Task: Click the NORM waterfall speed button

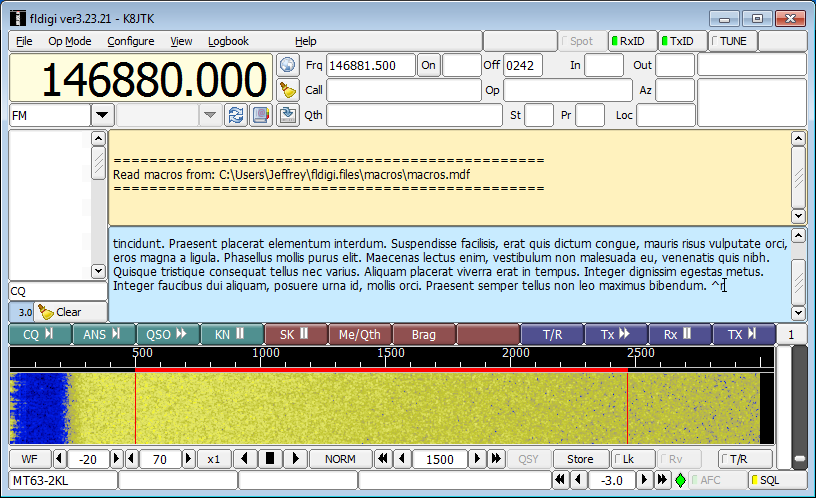Action: click(340, 459)
